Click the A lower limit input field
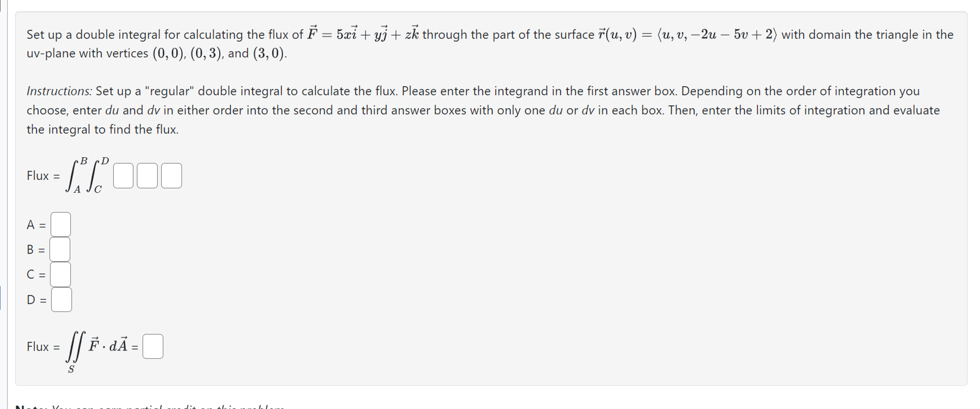Screen dimensions: 980x409 pos(60,224)
